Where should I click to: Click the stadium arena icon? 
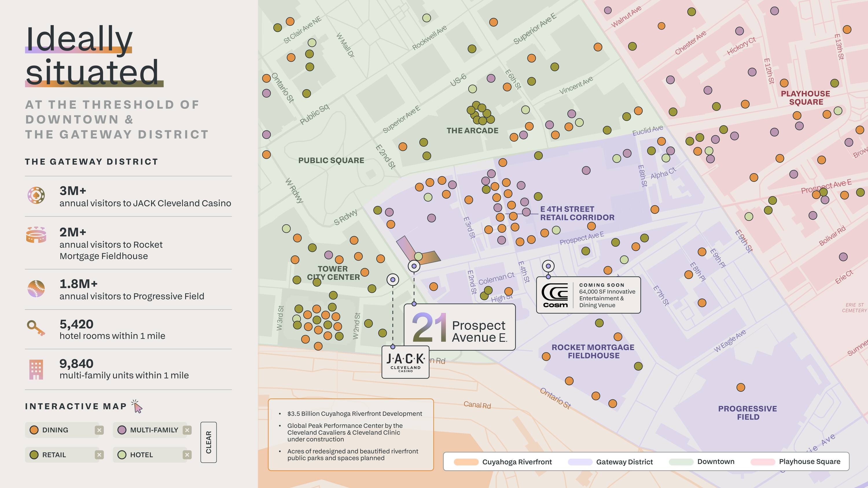(36, 235)
